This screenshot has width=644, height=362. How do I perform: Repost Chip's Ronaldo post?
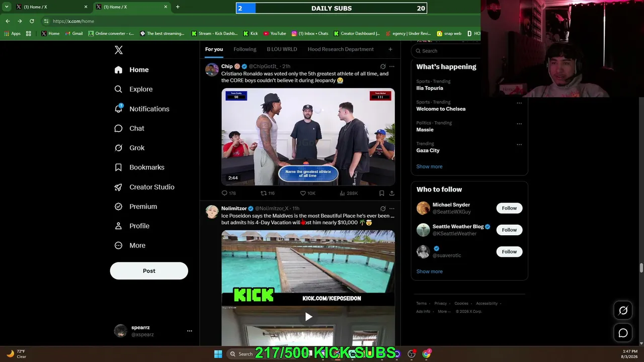[x=267, y=193]
